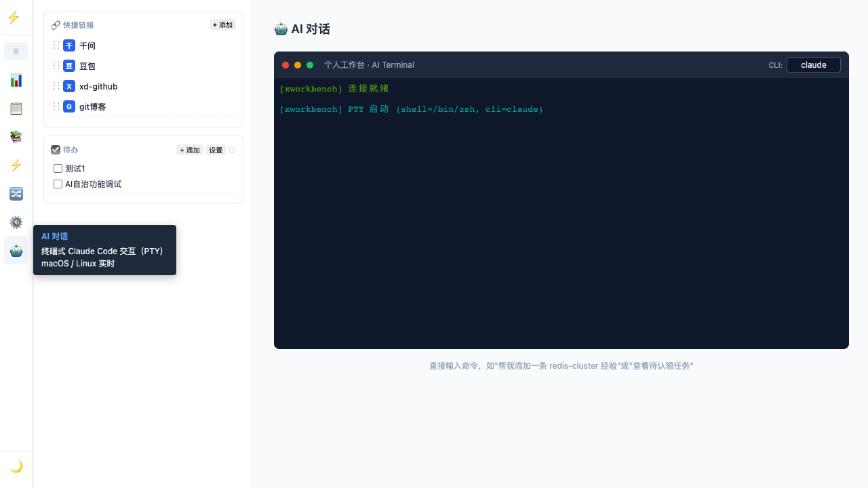The height and width of the screenshot is (488, 868).
Task: Open the 豆包 quick link
Action: (87, 66)
